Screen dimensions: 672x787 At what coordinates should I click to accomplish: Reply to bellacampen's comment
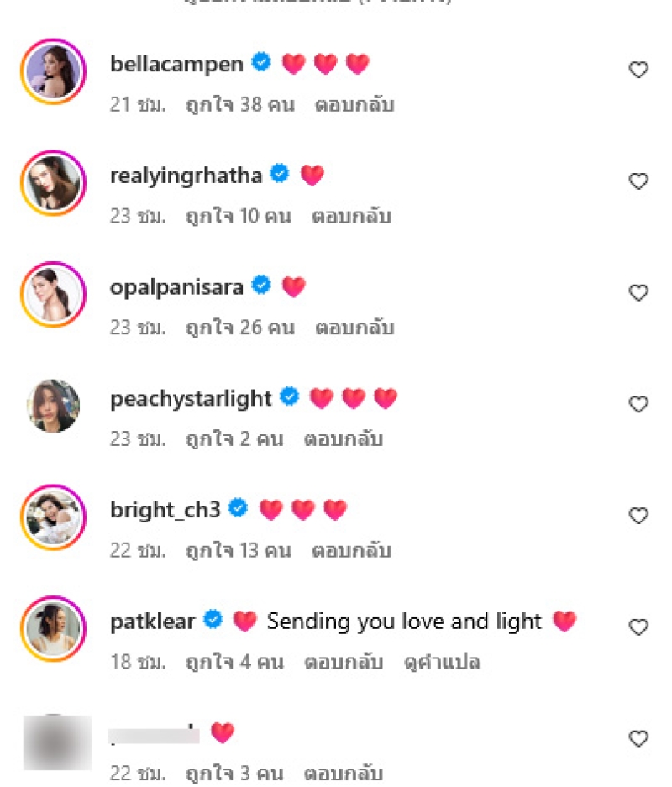tap(354, 105)
